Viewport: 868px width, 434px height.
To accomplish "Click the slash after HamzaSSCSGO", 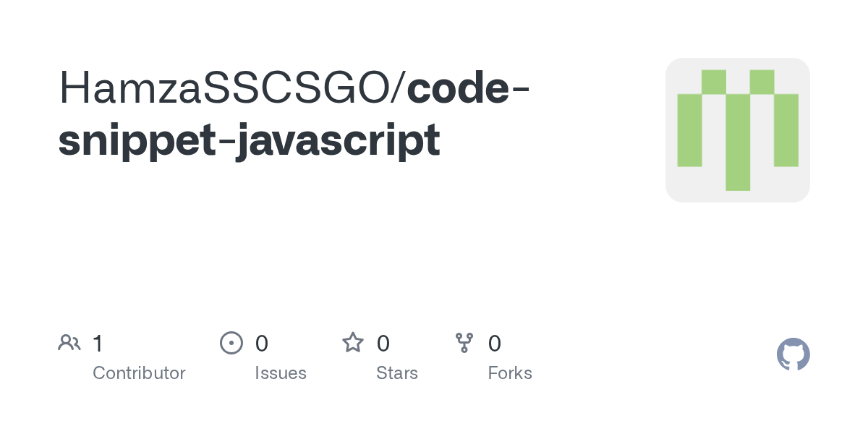I will (x=399, y=88).
